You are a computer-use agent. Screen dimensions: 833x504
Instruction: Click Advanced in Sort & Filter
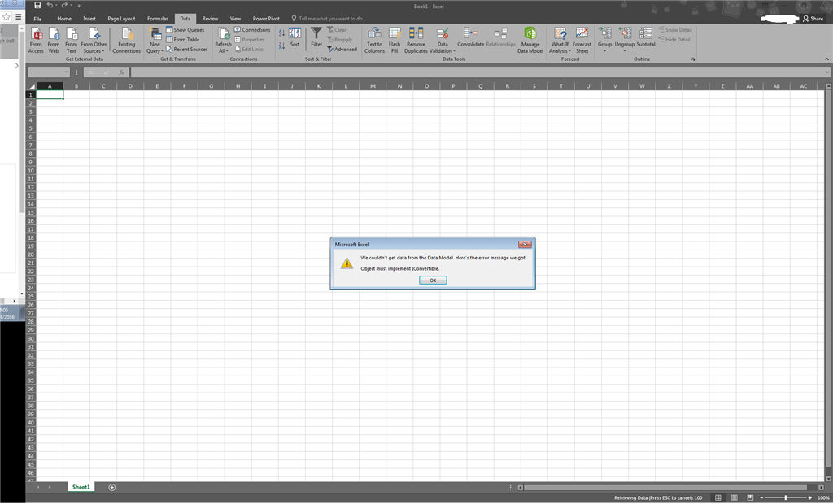click(x=342, y=49)
